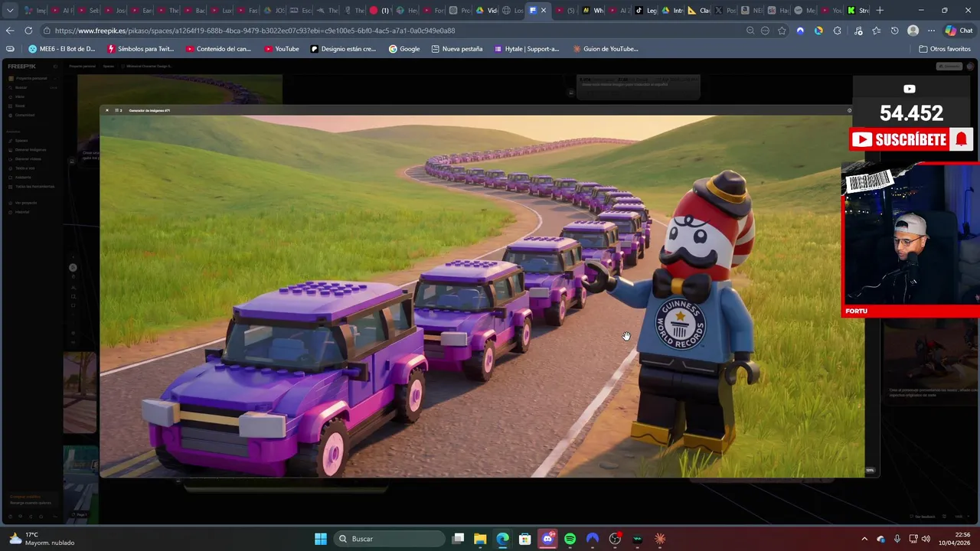
Task: Open Contenido del can... bookmark
Action: 218,49
